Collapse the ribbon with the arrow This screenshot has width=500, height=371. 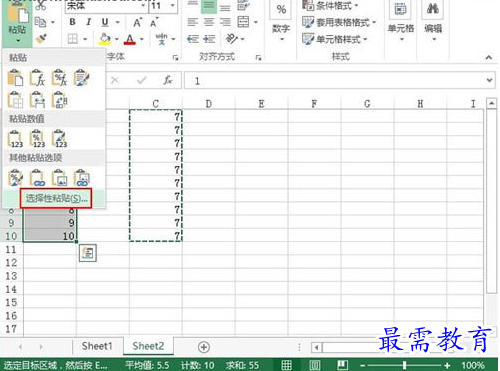pos(489,57)
